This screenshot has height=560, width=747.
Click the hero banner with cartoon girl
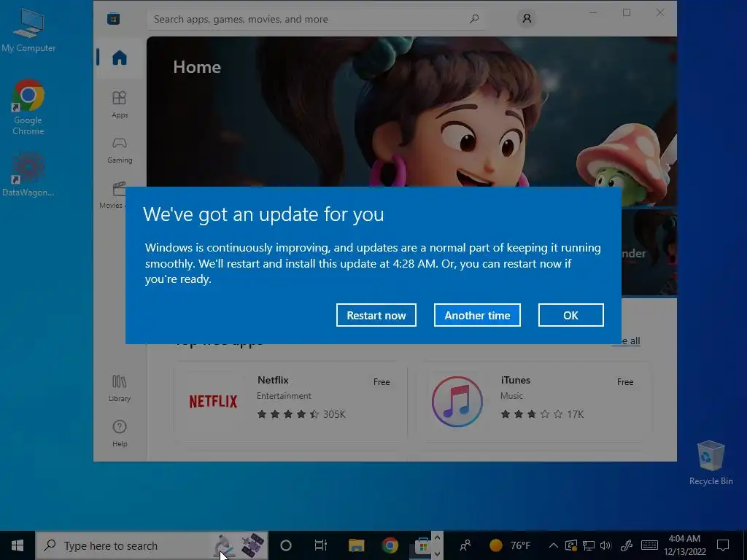[x=411, y=112]
